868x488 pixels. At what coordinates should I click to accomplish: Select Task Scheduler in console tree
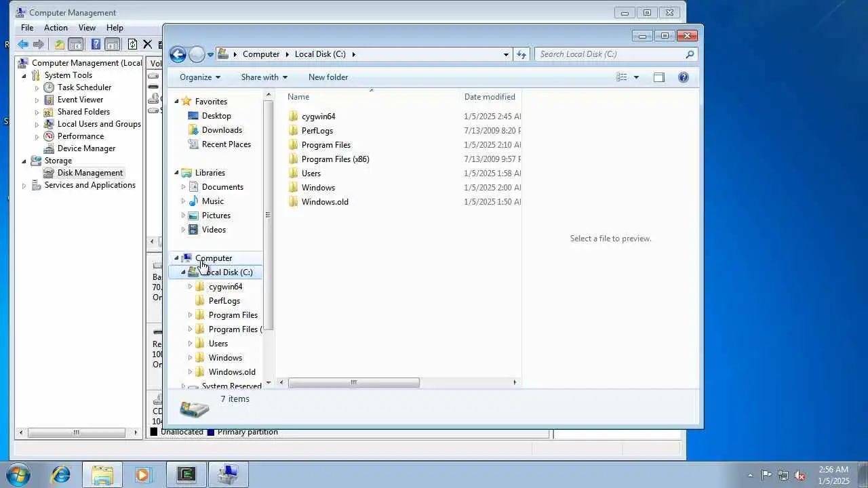tap(84, 87)
